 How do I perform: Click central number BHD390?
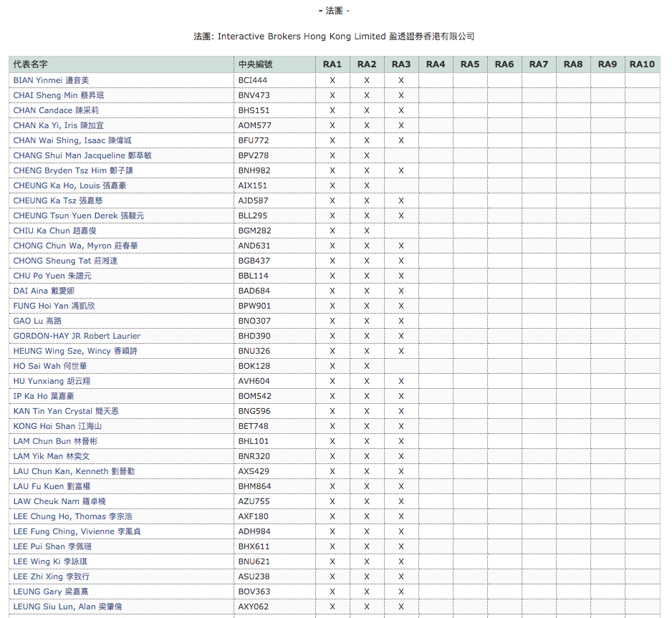coord(254,335)
